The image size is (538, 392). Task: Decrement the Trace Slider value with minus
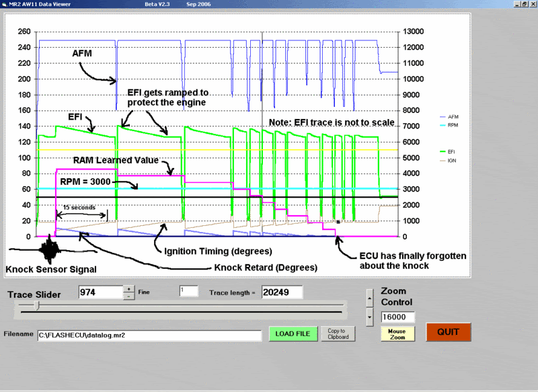(x=128, y=296)
